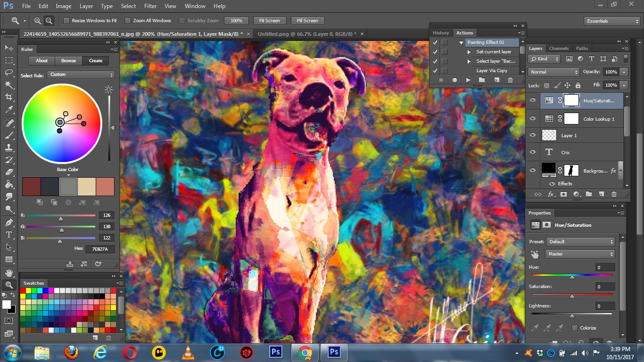
Task: Open the Opacity dropdown arrow
Action: point(624,72)
